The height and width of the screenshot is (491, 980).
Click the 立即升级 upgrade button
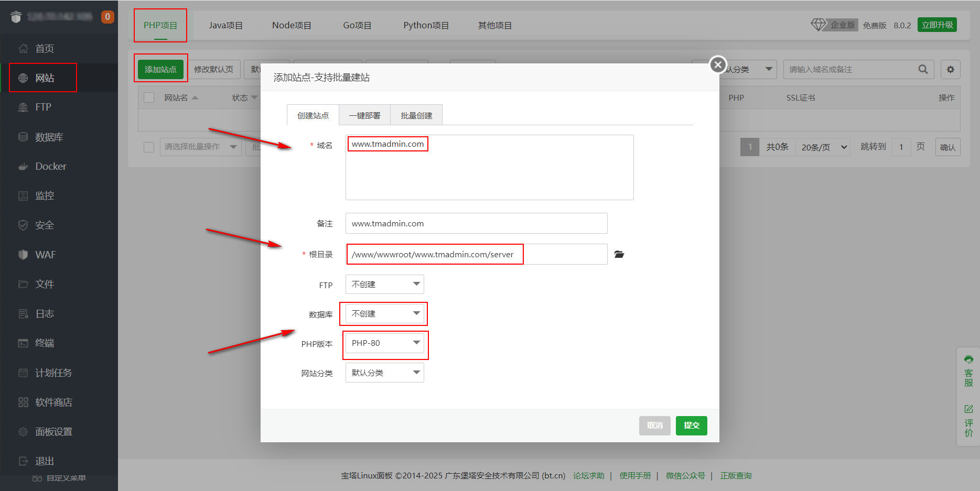point(937,25)
